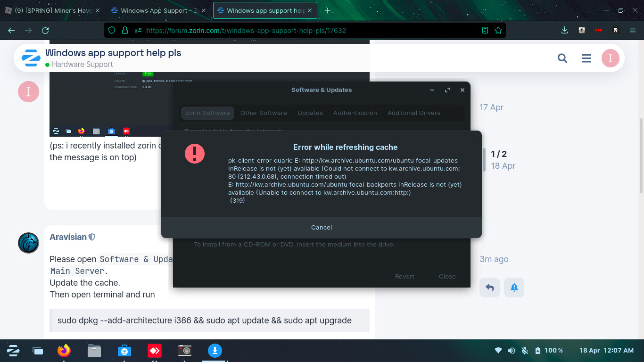Click Aravisian's wolf avatar

28,243
